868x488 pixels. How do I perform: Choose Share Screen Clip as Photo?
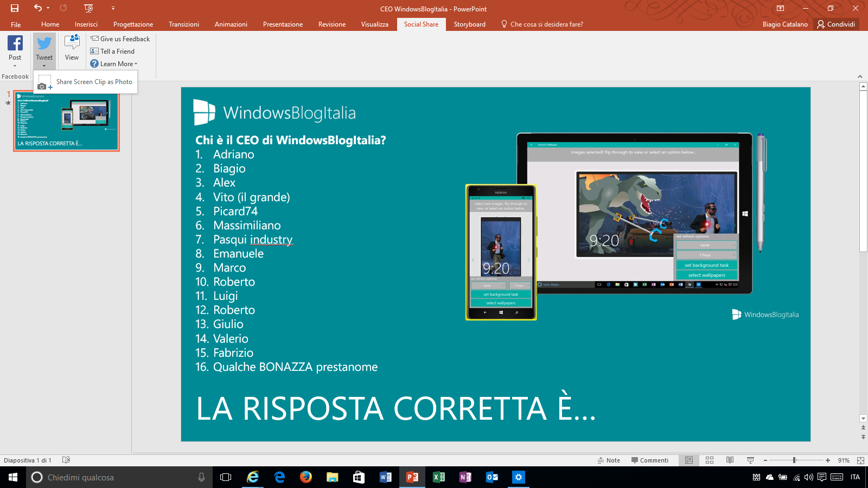[85, 82]
